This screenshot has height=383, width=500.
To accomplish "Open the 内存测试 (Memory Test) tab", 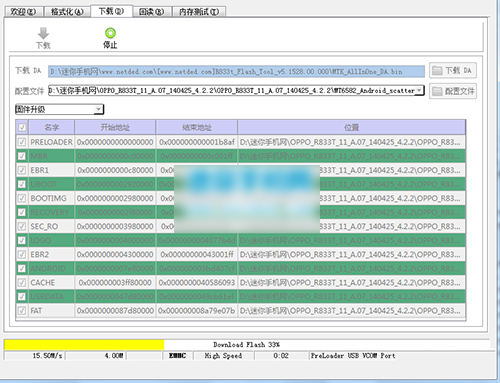I will (x=199, y=12).
